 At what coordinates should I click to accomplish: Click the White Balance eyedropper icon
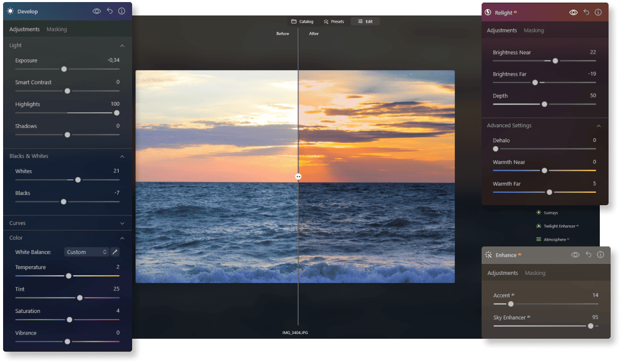115,252
